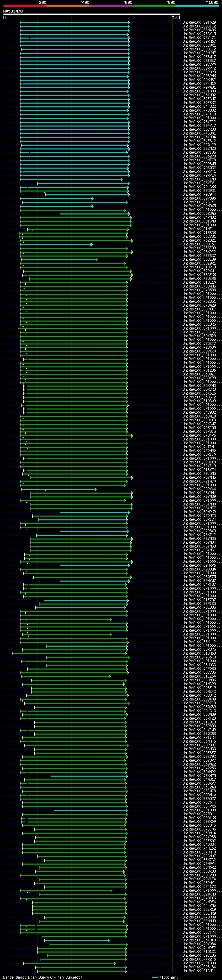Open UniRef100_B3GEK6 hit

tap(199, 275)
